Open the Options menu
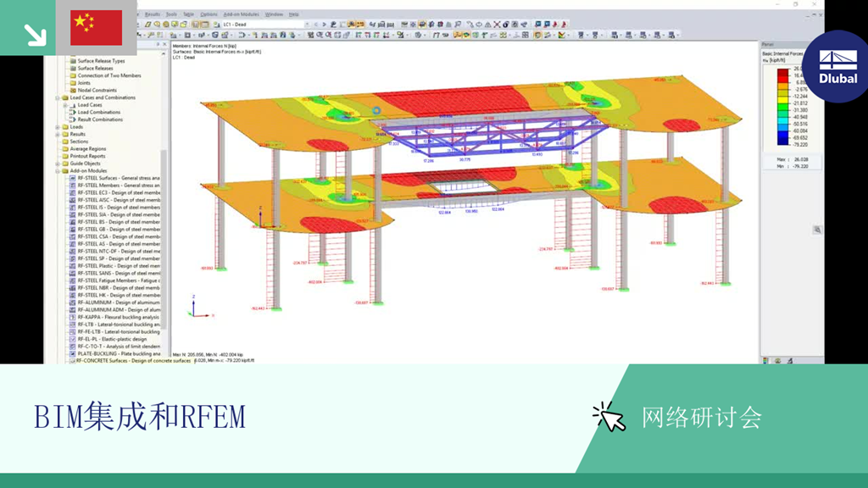The image size is (868, 488). pos(209,14)
